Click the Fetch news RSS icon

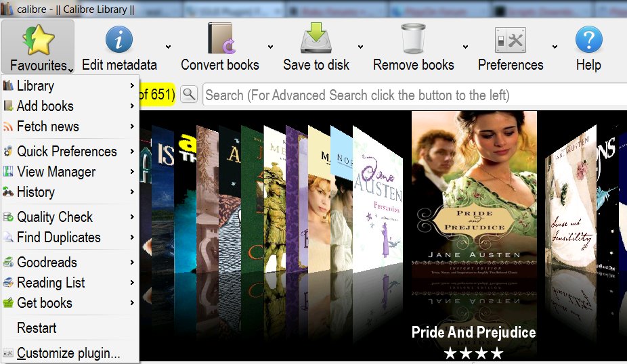click(8, 127)
